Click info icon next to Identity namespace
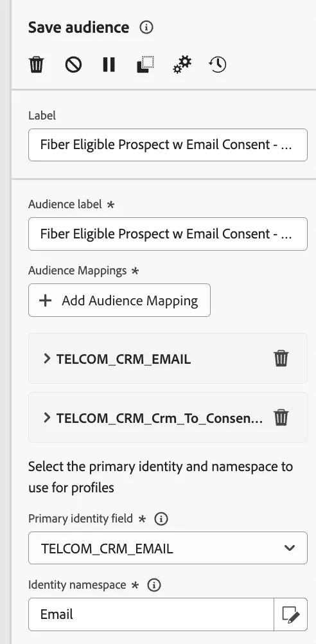This screenshot has width=316, height=644. tap(154, 585)
